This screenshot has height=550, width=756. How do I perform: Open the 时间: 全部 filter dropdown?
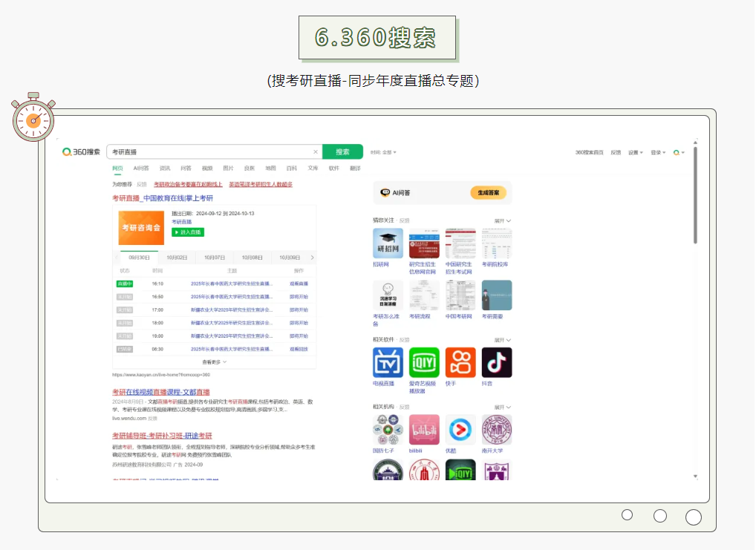383,152
